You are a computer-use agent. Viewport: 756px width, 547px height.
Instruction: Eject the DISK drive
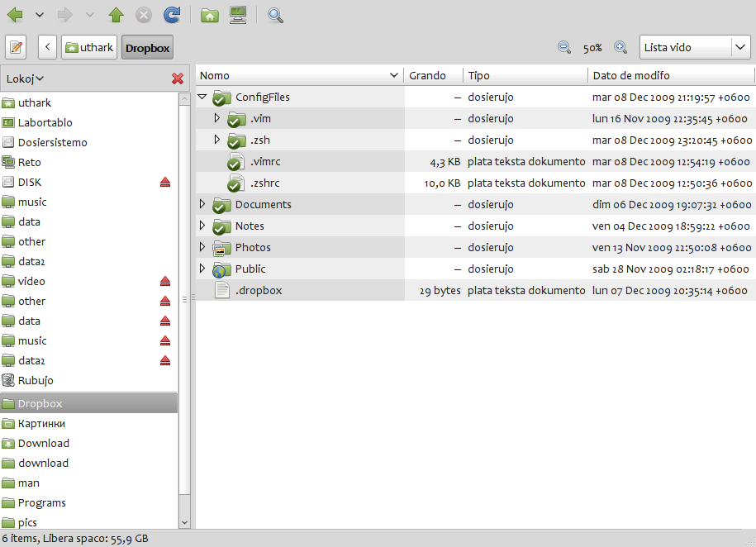165,182
